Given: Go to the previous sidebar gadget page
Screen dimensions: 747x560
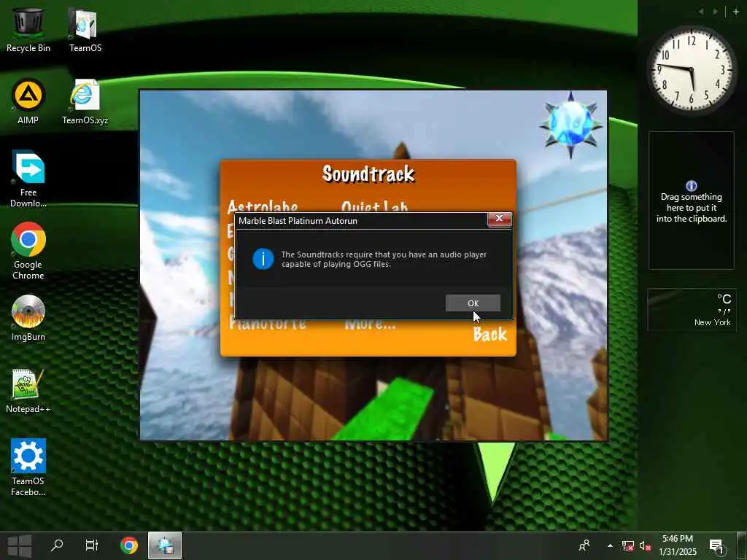Looking at the screenshot, I should coord(701,12).
